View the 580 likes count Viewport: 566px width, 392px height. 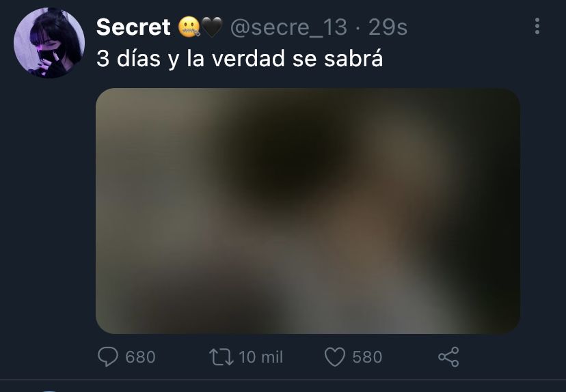tap(367, 357)
